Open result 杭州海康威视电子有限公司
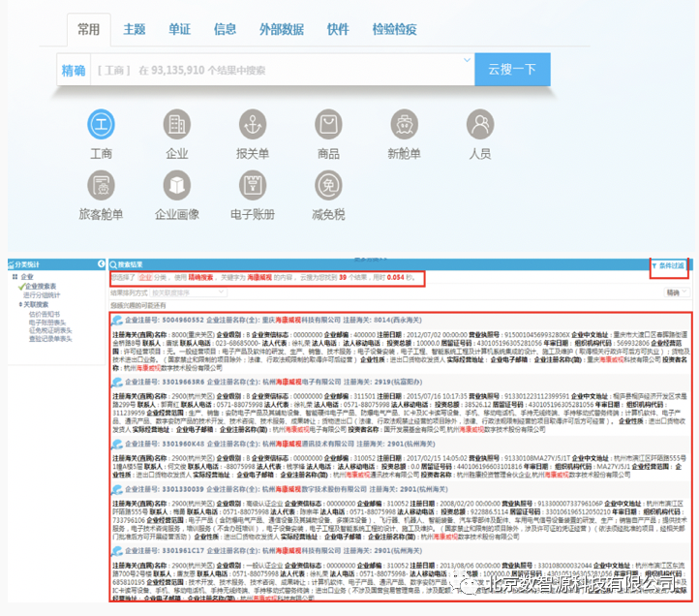Image resolution: width=699 pixels, height=616 pixels. pos(302,383)
